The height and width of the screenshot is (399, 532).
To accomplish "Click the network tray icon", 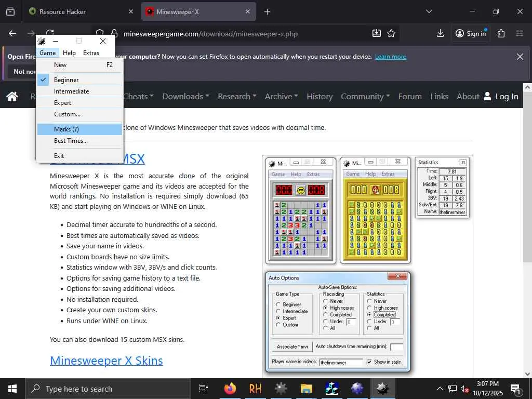I will tap(453, 389).
